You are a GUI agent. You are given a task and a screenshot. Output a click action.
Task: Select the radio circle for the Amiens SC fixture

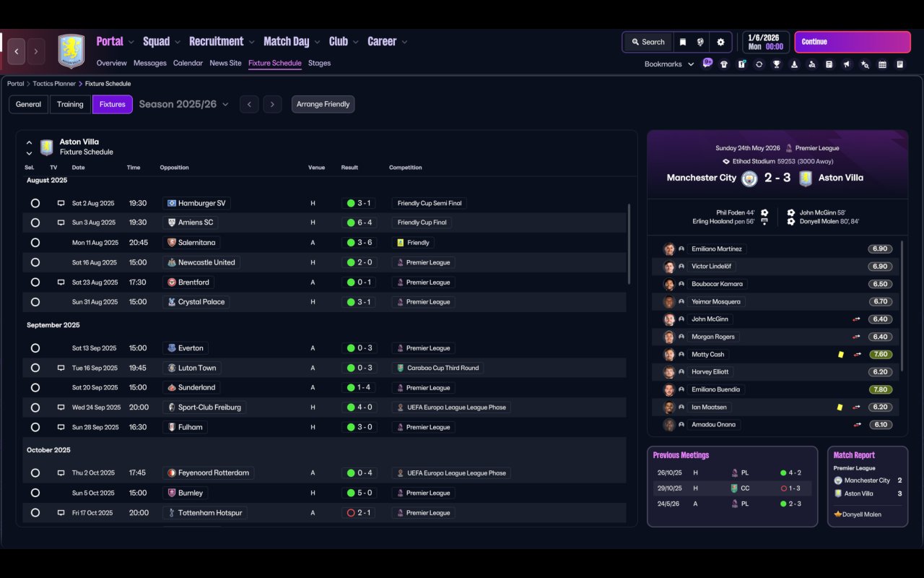[35, 223]
